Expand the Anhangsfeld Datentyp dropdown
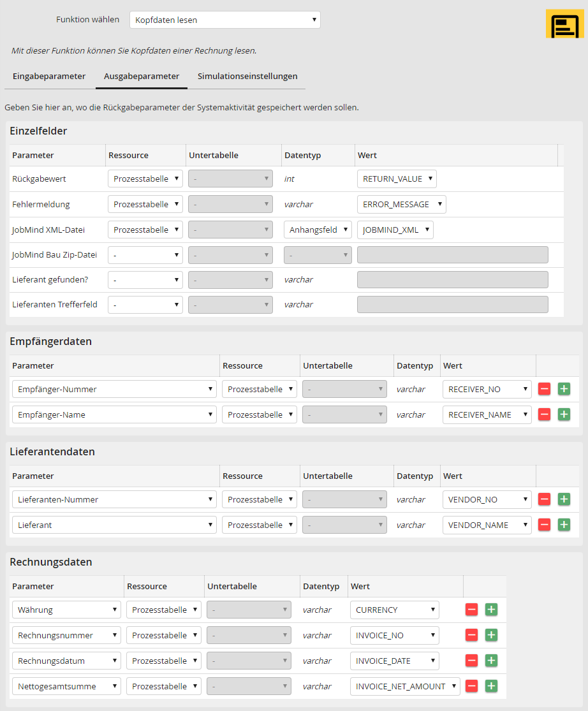This screenshot has height=711, width=588. click(317, 230)
